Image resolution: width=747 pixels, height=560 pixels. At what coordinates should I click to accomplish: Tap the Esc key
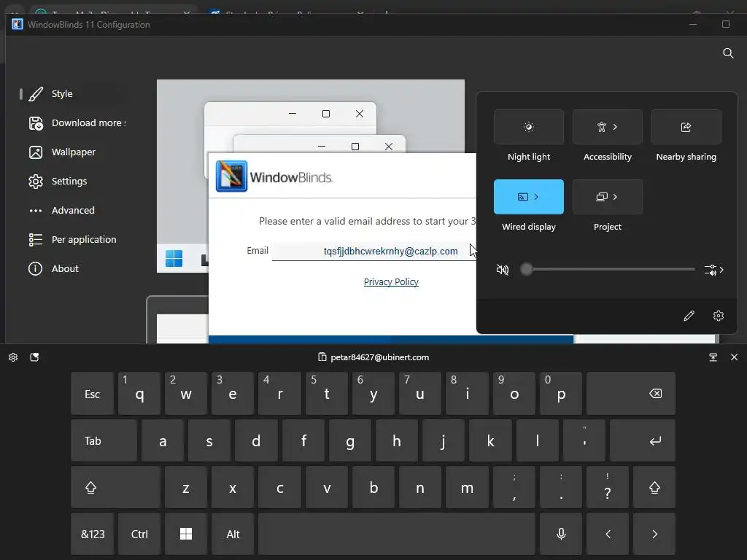(x=93, y=394)
